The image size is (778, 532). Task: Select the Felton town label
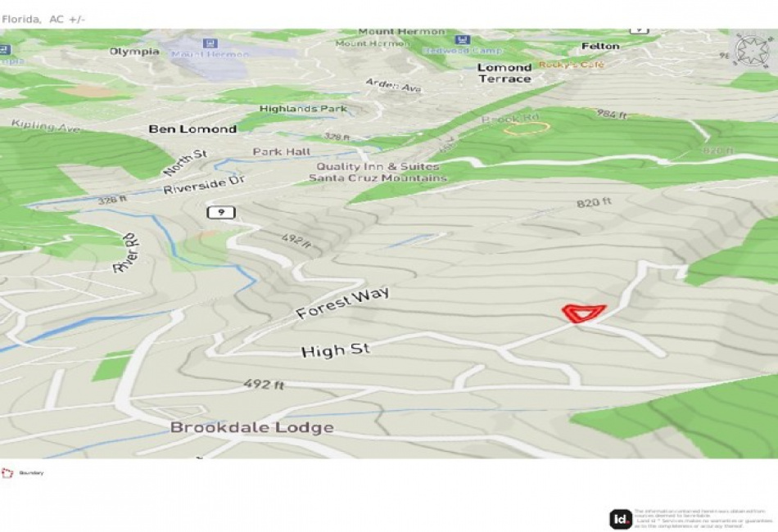point(600,46)
